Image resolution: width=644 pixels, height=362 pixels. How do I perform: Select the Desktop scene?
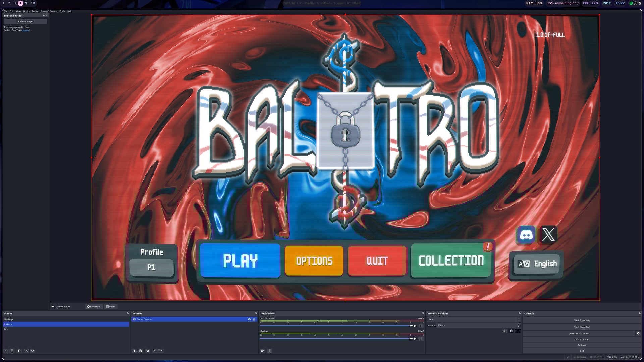(66, 319)
